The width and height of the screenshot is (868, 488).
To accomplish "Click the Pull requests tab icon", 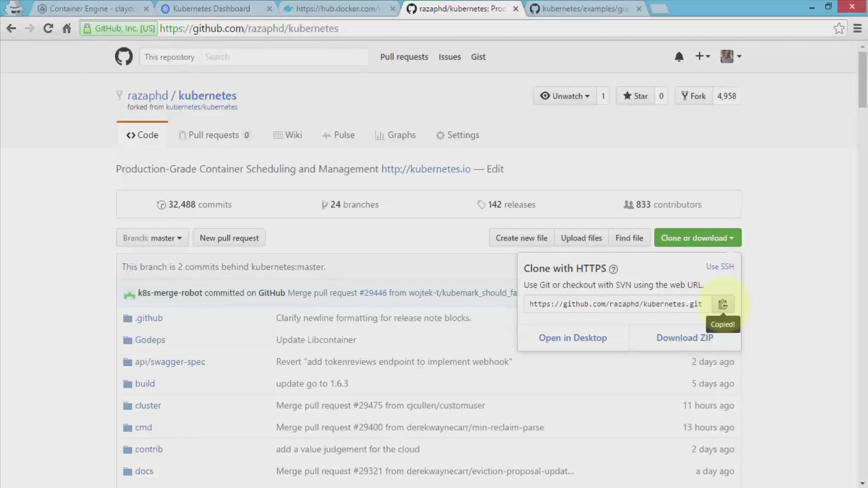I will pos(182,135).
